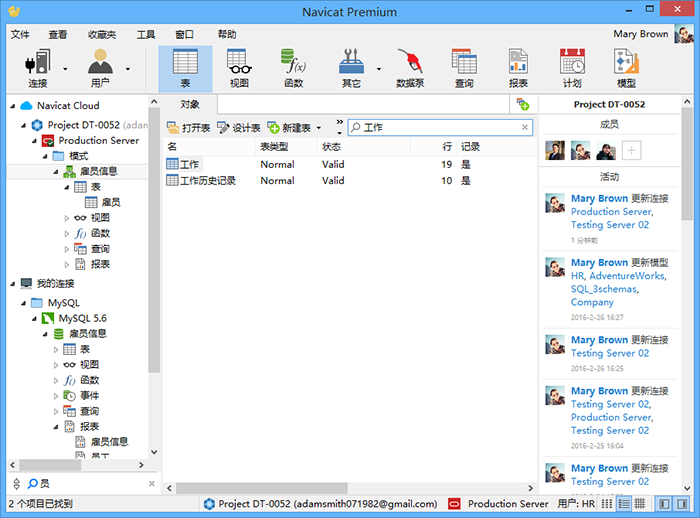Click the Production Server, link in first activity
The image size is (700, 518).
pyautogui.click(x=612, y=212)
